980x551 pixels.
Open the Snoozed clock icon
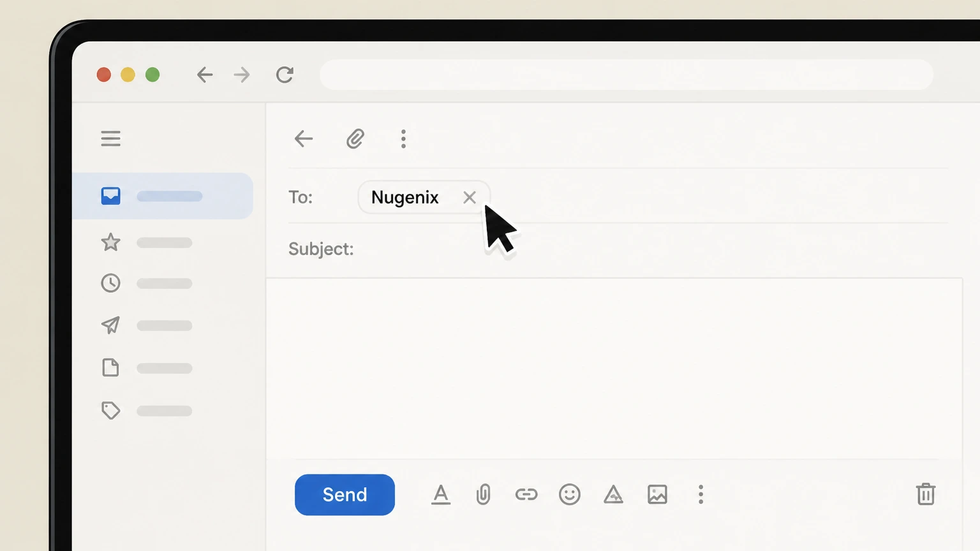[110, 283]
